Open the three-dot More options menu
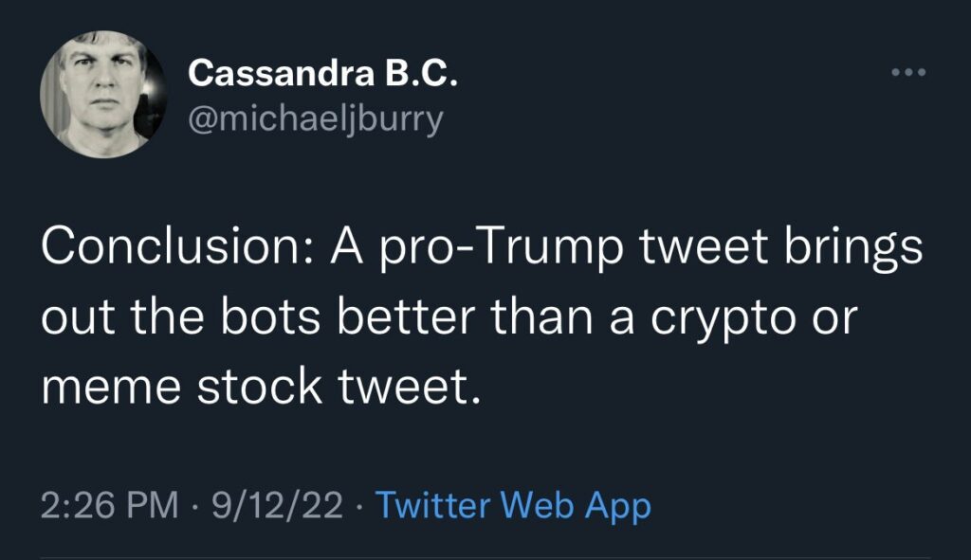 pyautogui.click(x=907, y=72)
